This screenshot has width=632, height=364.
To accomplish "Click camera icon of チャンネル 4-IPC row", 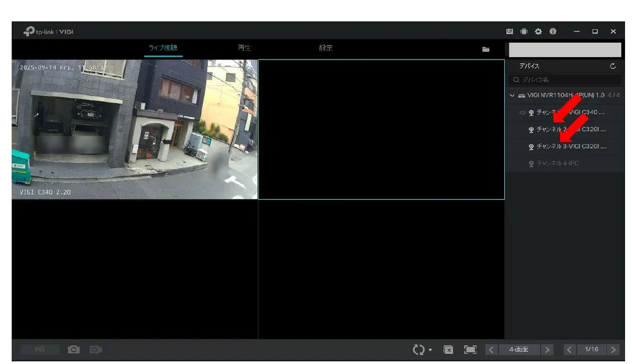I will coord(532,163).
